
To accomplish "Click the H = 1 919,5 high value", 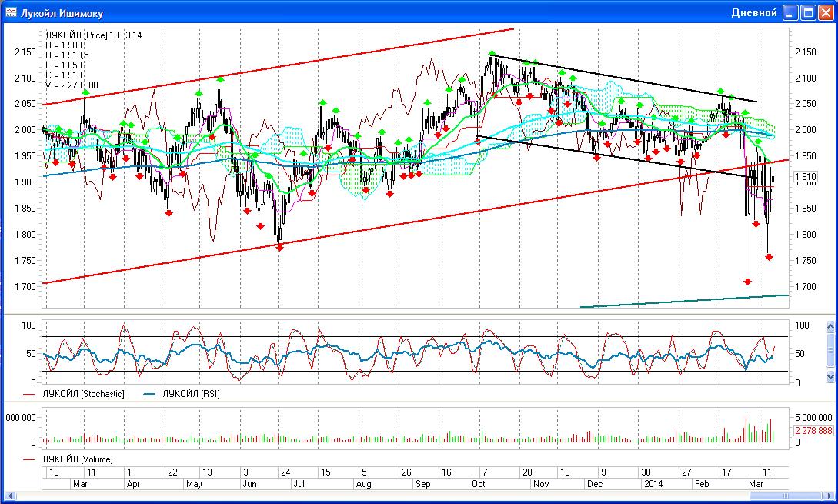I will (x=68, y=55).
